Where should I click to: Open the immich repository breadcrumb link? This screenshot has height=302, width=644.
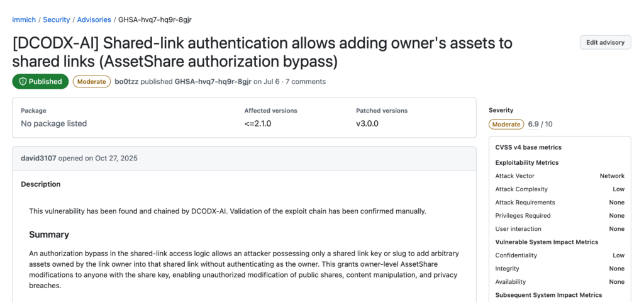click(x=24, y=20)
